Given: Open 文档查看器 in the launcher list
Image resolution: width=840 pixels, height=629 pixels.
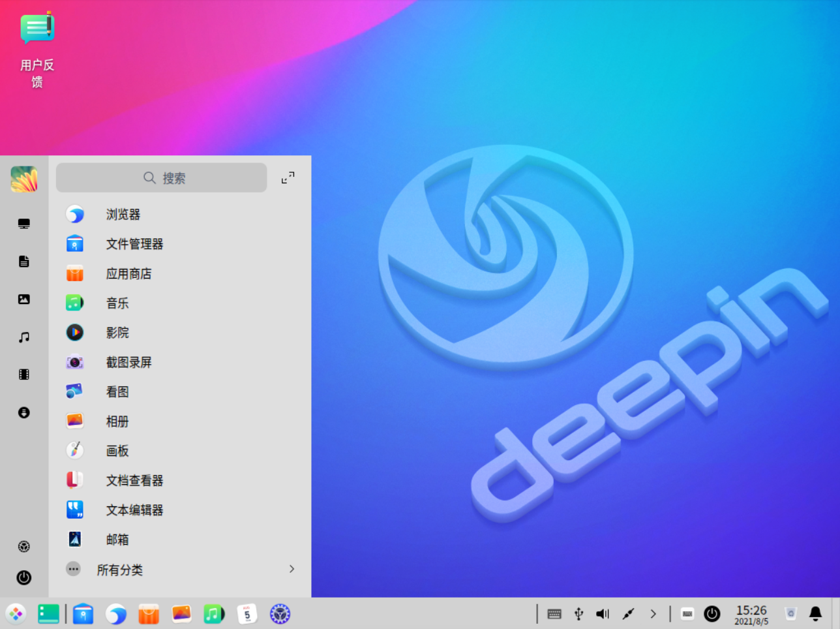Looking at the screenshot, I should click(134, 480).
